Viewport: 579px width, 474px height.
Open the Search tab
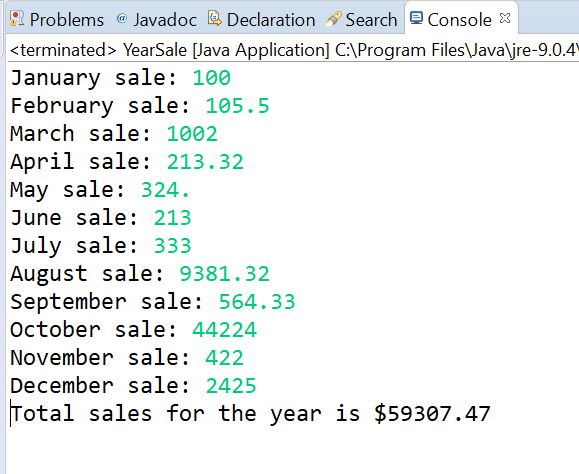pyautogui.click(x=362, y=20)
